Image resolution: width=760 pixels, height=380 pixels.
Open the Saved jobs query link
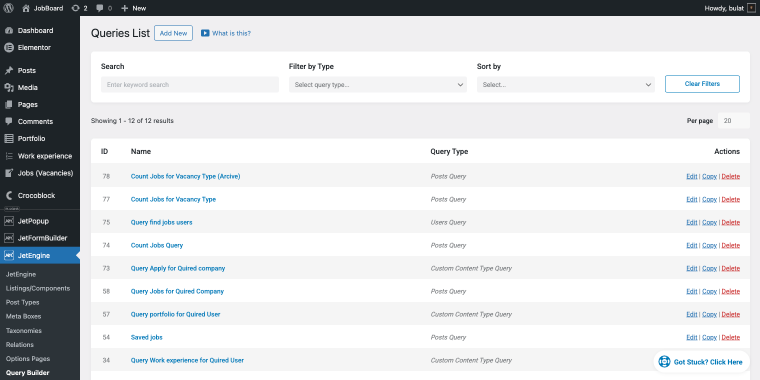pyautogui.click(x=146, y=337)
